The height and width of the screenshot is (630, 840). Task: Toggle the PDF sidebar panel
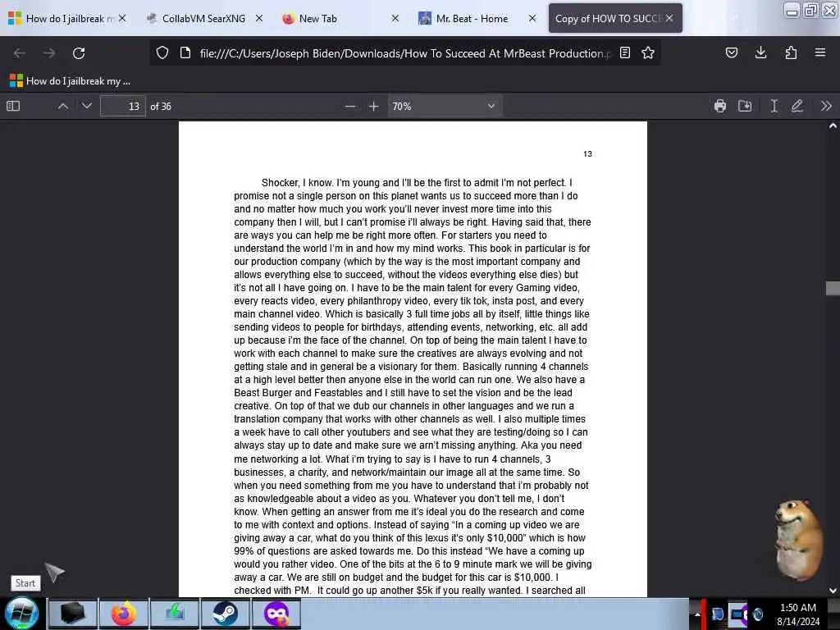point(13,106)
